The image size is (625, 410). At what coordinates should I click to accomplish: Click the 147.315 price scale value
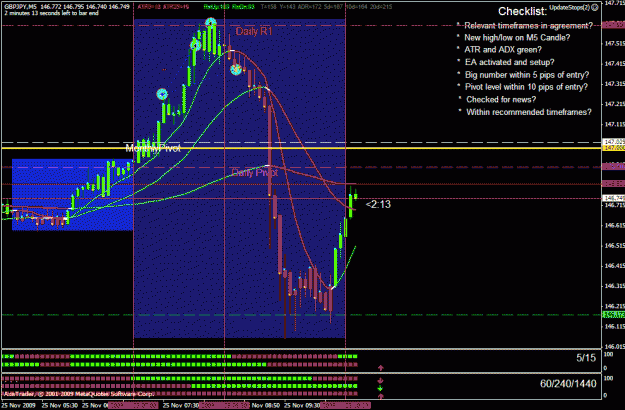point(614,84)
